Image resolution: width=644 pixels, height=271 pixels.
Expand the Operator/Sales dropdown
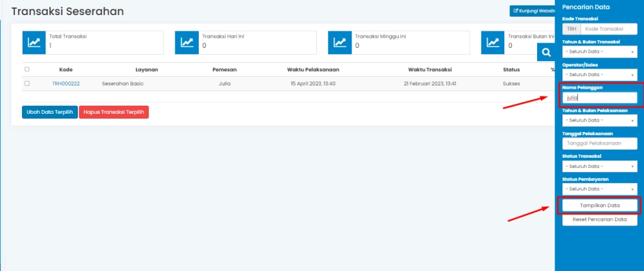point(599,74)
